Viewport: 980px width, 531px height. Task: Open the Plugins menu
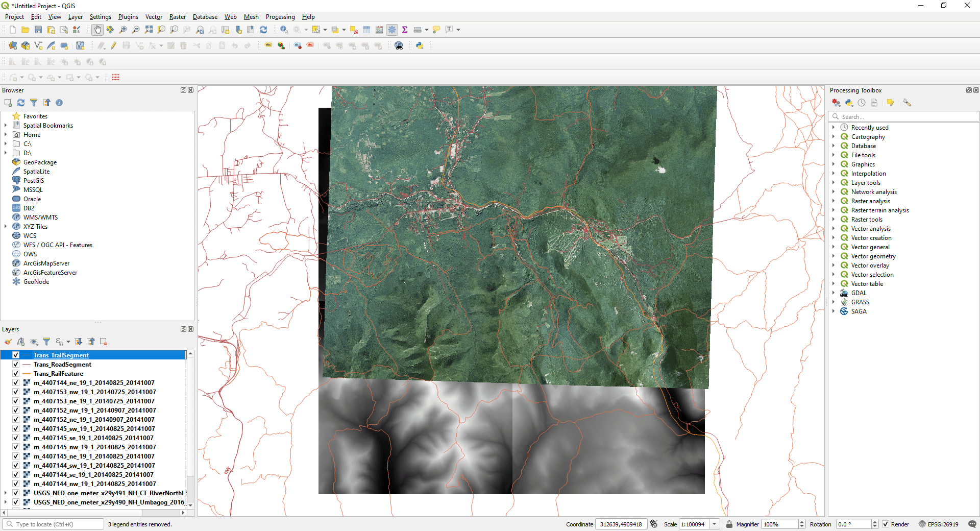(128, 17)
